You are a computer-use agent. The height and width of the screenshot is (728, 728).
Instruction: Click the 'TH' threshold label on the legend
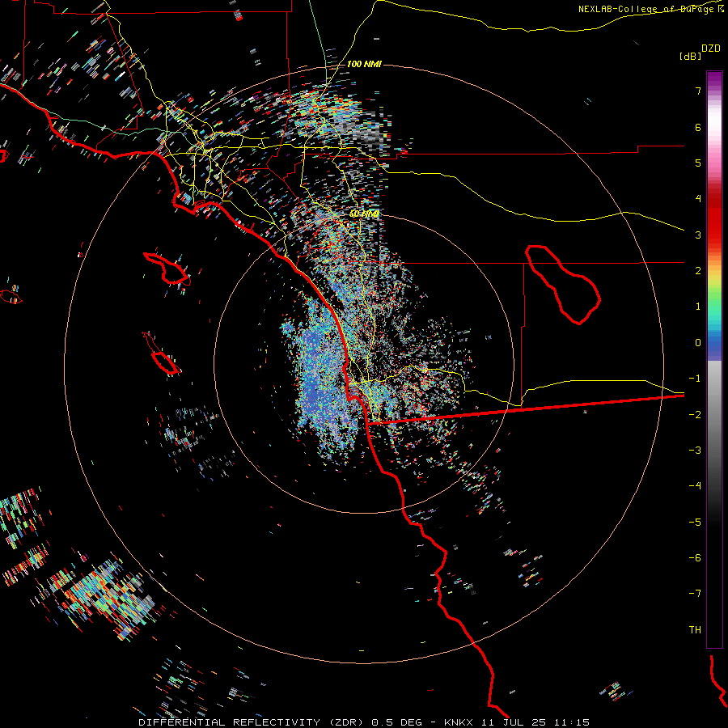(695, 630)
